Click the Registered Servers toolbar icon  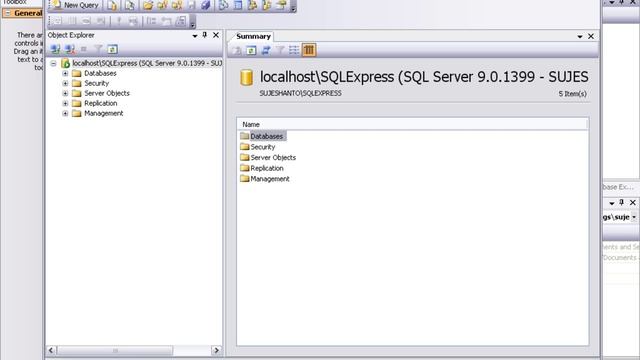click(223, 5)
